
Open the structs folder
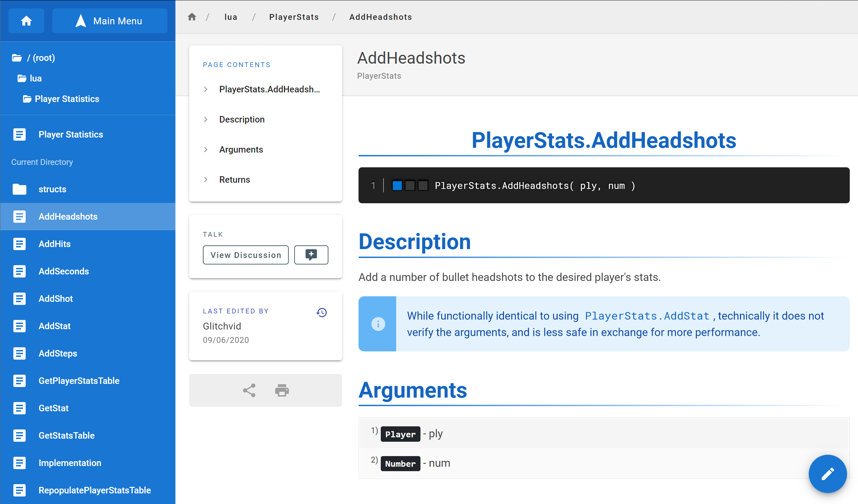[x=52, y=189]
